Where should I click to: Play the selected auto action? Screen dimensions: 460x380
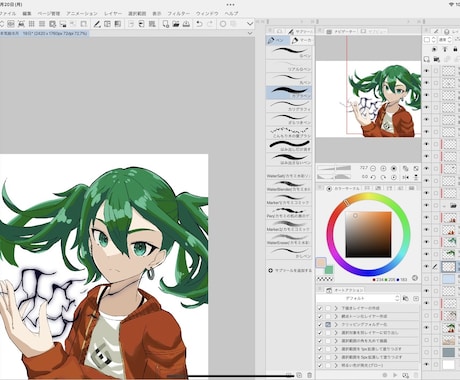395,375
